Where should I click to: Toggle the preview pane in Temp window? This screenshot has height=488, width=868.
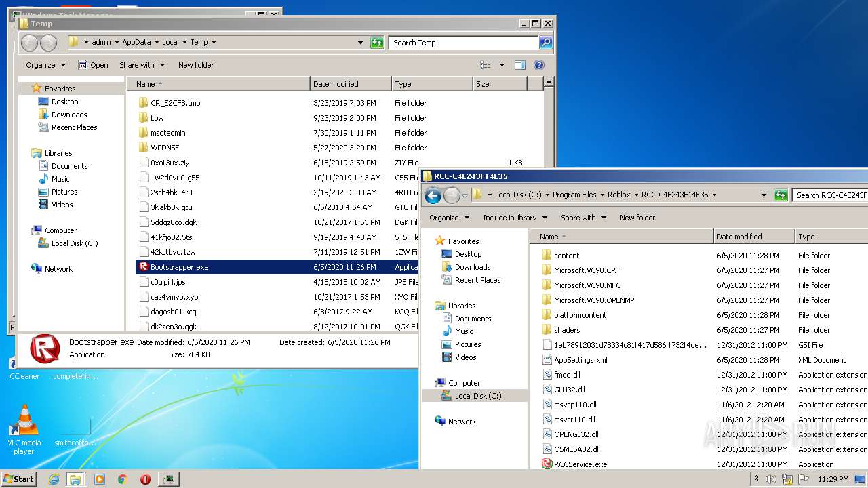click(520, 65)
